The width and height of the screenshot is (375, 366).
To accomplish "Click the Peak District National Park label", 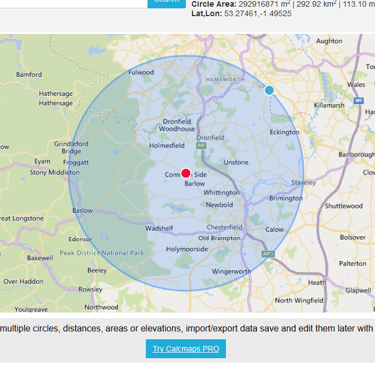I will point(102,253).
